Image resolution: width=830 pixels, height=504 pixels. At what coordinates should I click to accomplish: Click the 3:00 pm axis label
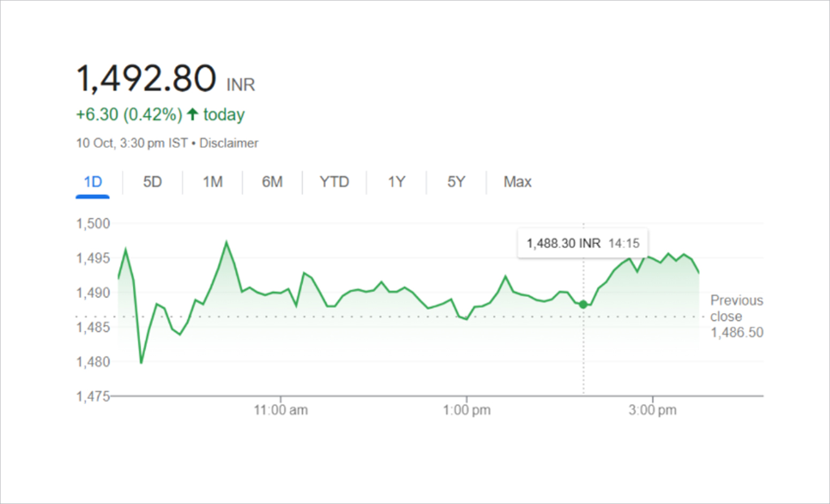point(653,409)
